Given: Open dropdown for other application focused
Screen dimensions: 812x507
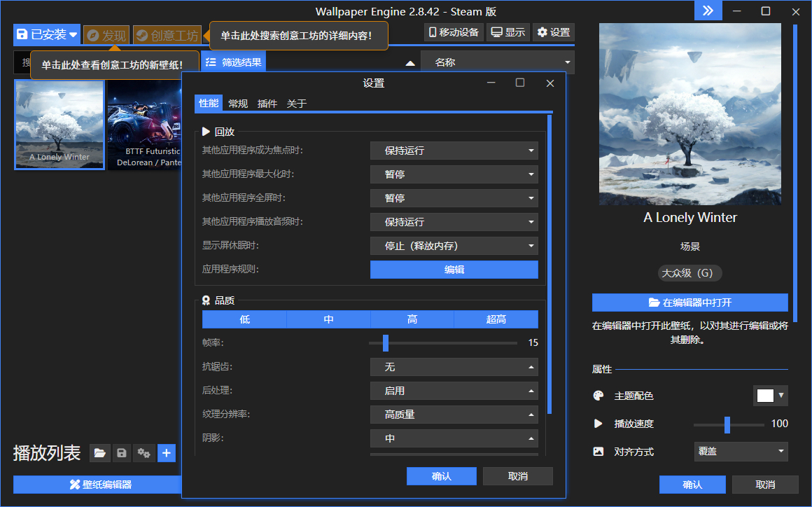Looking at the screenshot, I should [454, 151].
